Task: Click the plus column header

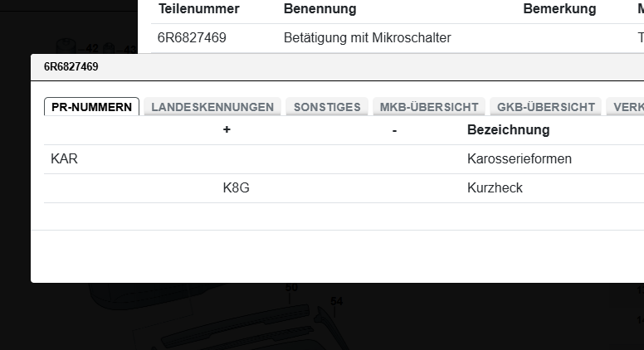Action: (227, 130)
